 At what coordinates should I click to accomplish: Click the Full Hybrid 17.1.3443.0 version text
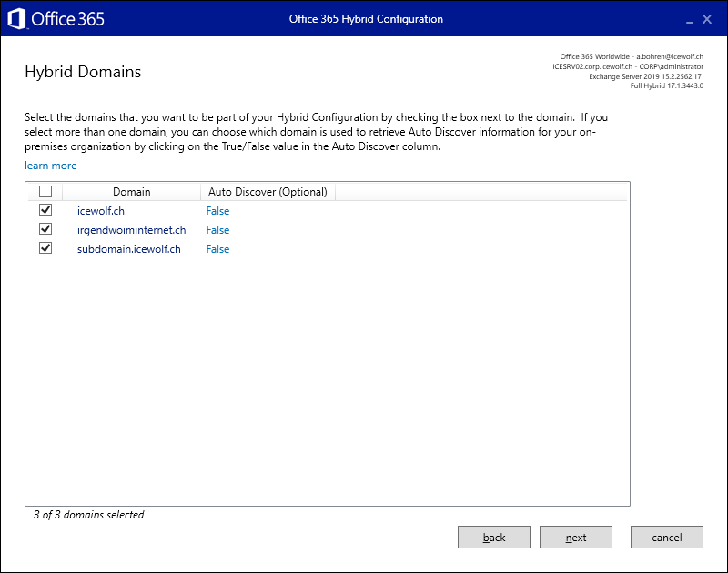click(x=667, y=85)
